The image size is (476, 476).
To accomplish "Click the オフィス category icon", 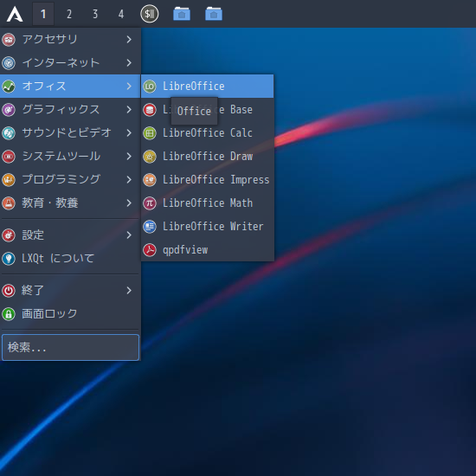I will click(9, 87).
